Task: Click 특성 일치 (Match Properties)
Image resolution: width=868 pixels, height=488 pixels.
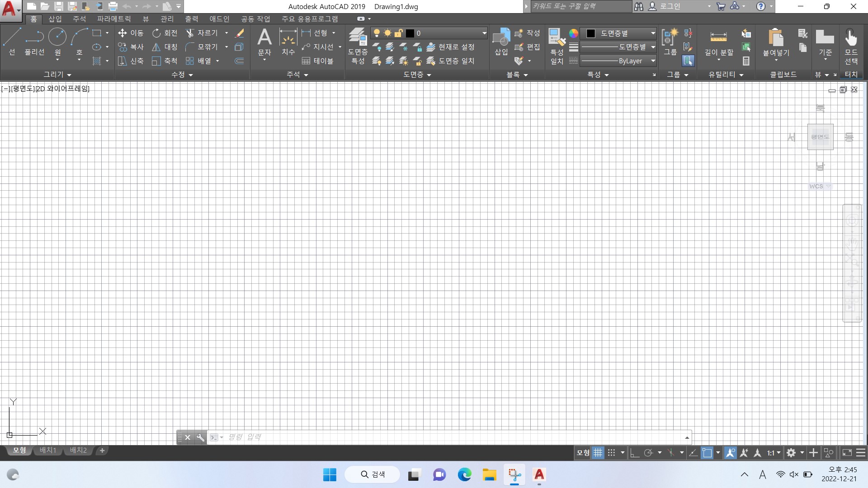Action: (557, 46)
